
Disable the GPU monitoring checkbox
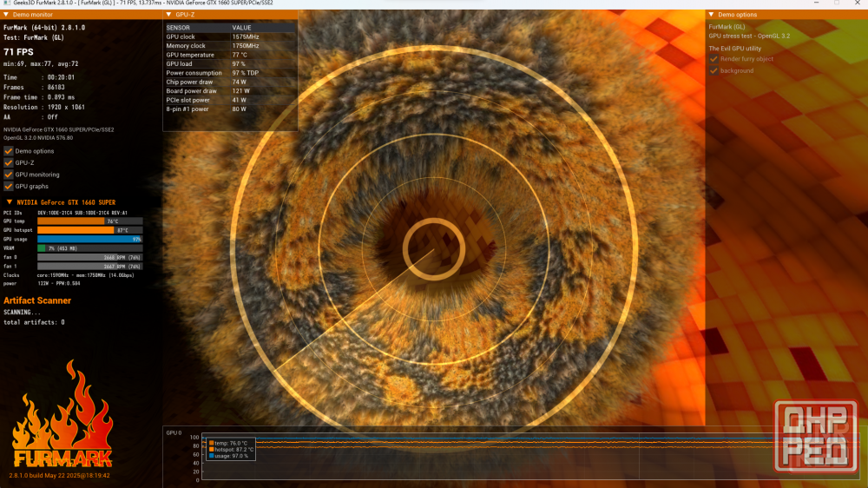9,175
